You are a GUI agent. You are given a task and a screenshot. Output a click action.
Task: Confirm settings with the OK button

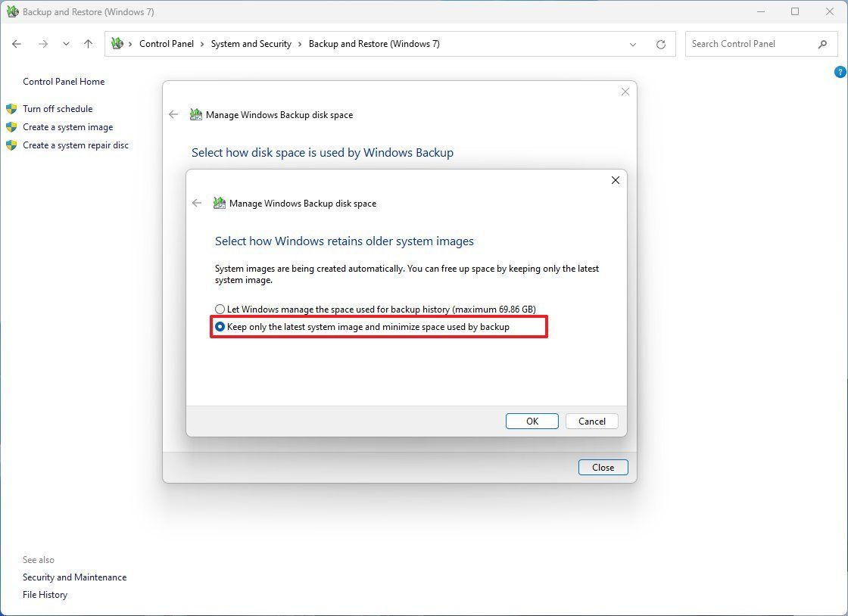pos(532,421)
